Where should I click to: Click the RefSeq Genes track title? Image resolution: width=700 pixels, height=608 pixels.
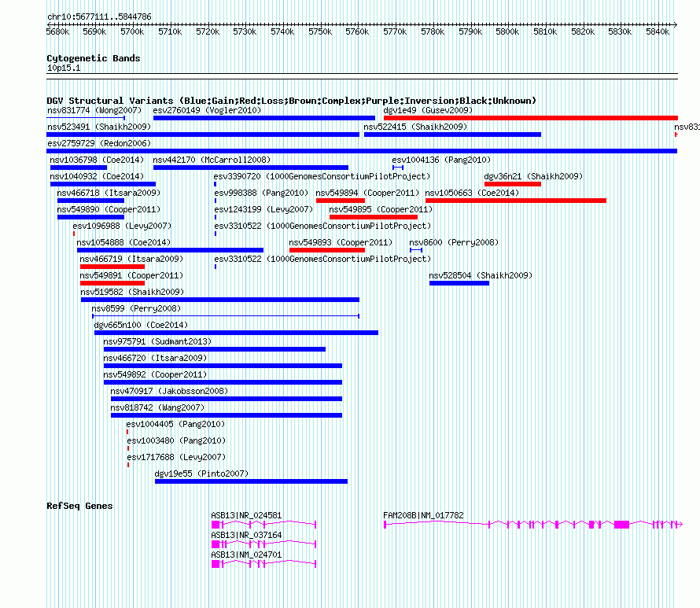pos(79,507)
